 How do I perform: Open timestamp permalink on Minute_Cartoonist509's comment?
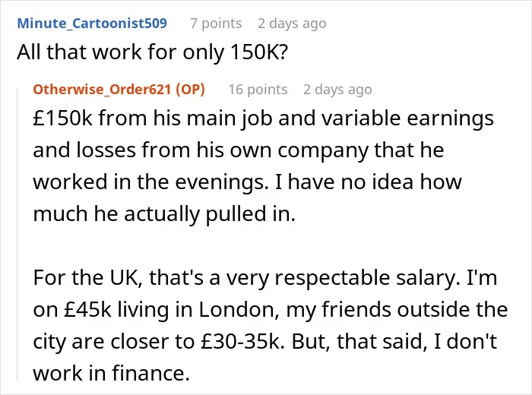click(x=292, y=24)
